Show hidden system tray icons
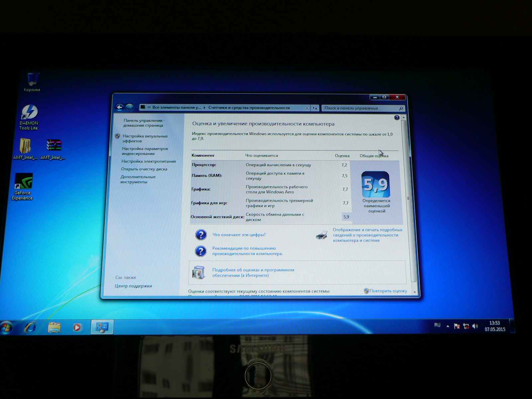532x399 pixels. coord(448,326)
